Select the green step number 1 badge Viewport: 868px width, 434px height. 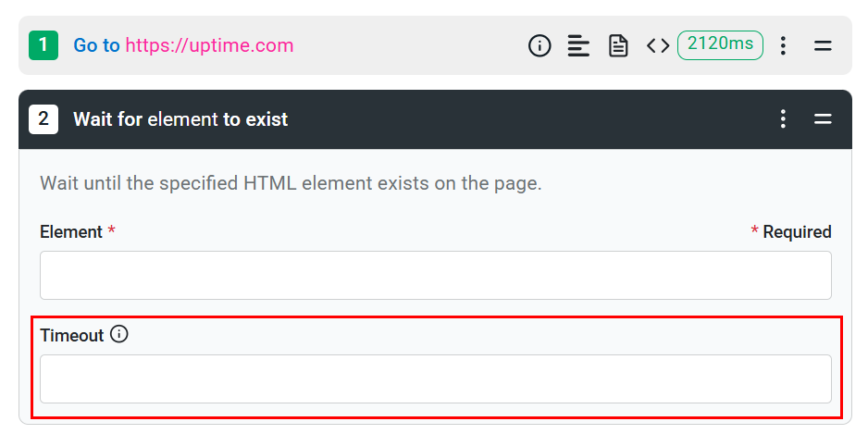[43, 45]
